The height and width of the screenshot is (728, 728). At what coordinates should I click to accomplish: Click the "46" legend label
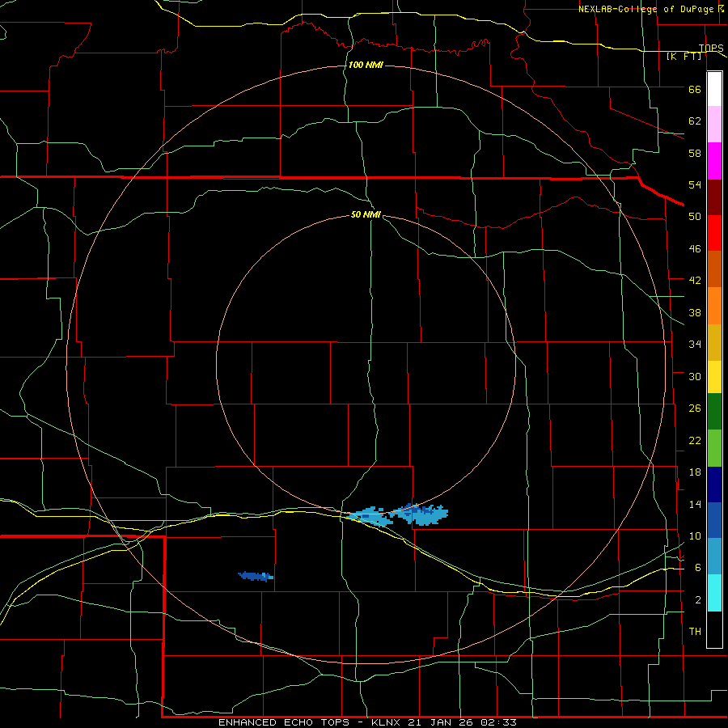[x=695, y=249]
